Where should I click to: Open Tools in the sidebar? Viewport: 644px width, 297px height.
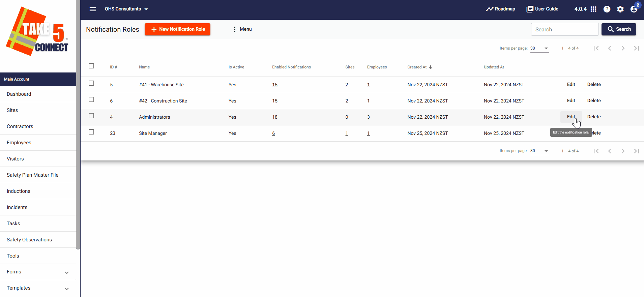[38, 256]
